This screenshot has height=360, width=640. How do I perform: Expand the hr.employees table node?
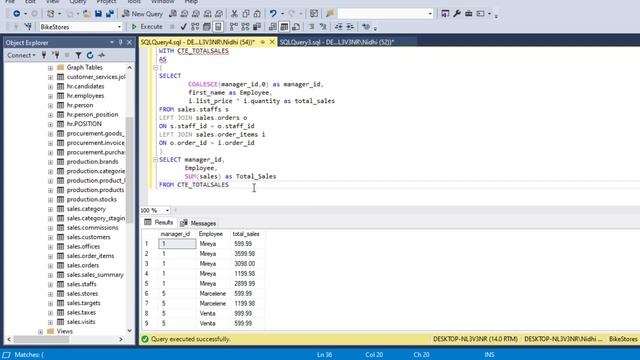50,96
